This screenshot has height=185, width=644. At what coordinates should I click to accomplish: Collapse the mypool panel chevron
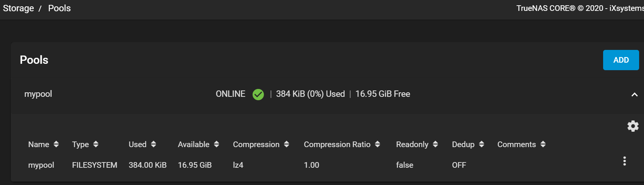pos(635,95)
